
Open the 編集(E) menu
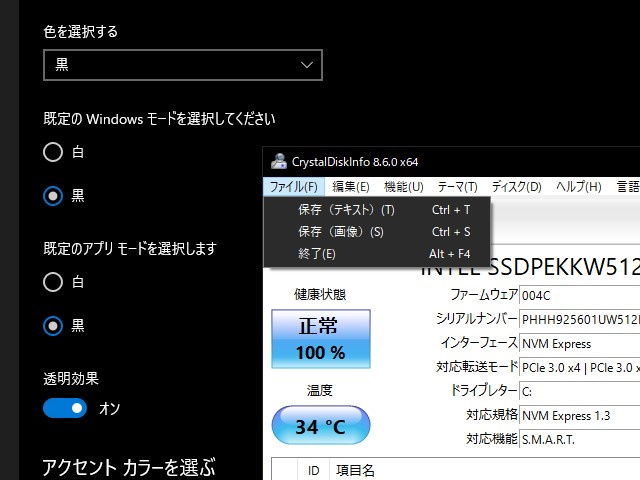[351, 187]
